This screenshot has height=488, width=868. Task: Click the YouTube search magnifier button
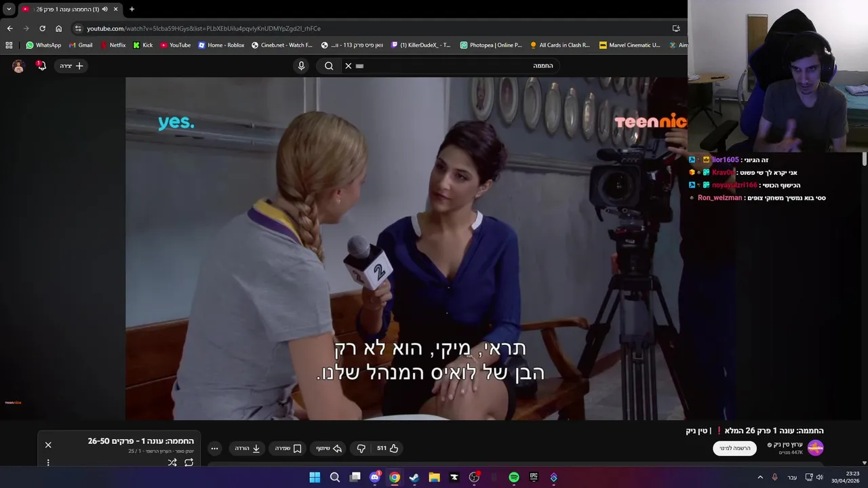[329, 66]
